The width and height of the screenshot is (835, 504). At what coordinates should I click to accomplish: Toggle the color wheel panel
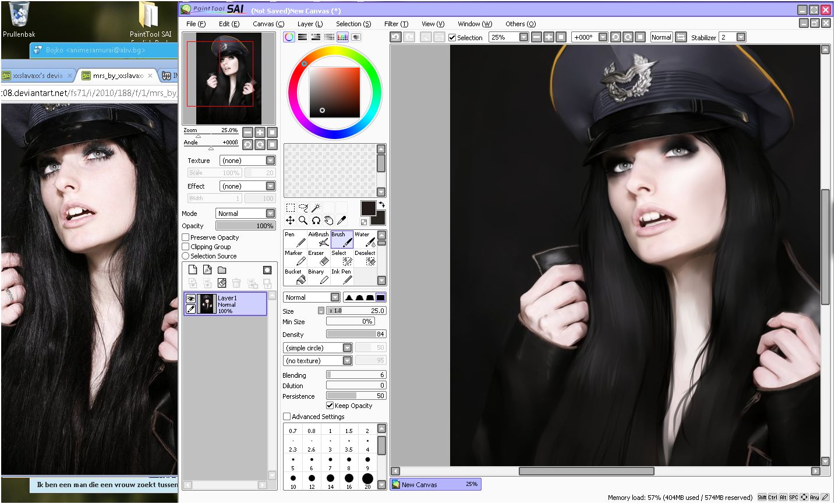[289, 37]
